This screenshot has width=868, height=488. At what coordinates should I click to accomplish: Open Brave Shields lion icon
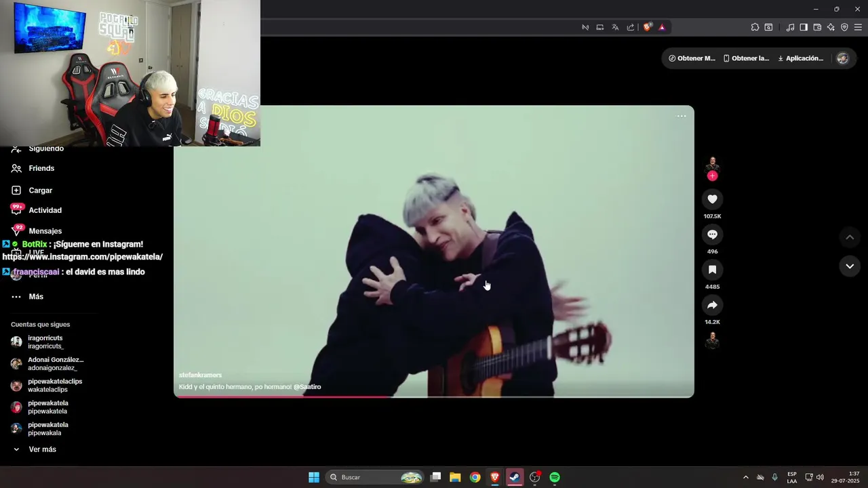[648, 27]
